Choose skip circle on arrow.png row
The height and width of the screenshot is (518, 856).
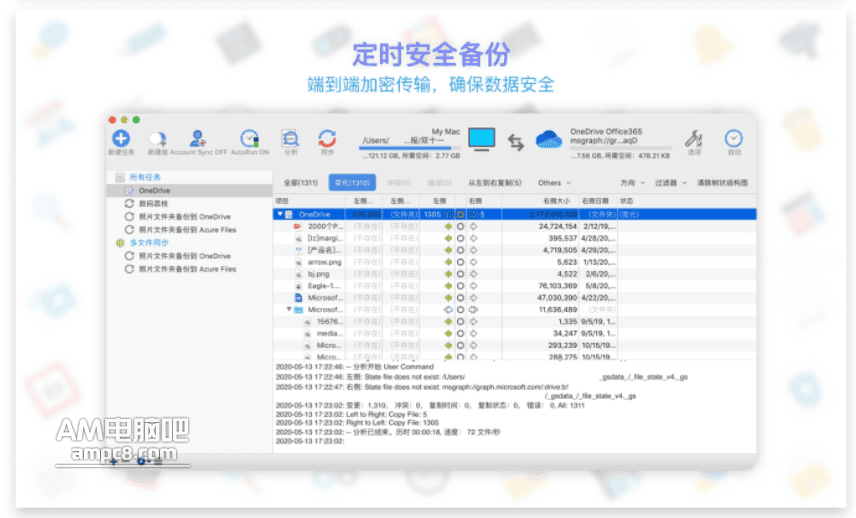(x=461, y=262)
